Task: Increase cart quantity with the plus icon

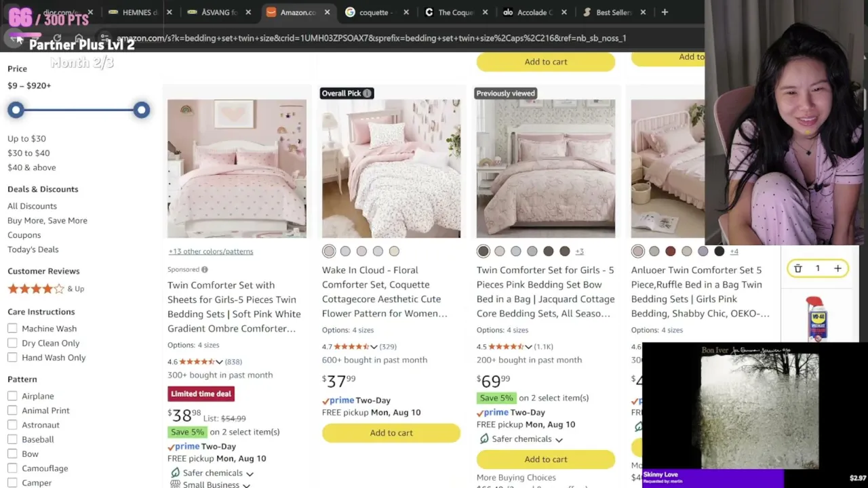Action: (x=837, y=269)
